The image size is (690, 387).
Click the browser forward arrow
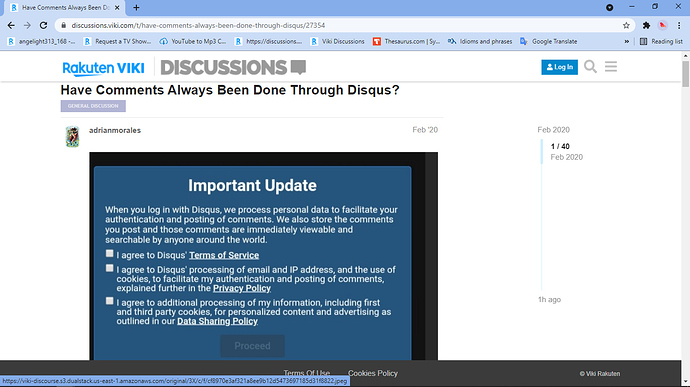click(27, 26)
